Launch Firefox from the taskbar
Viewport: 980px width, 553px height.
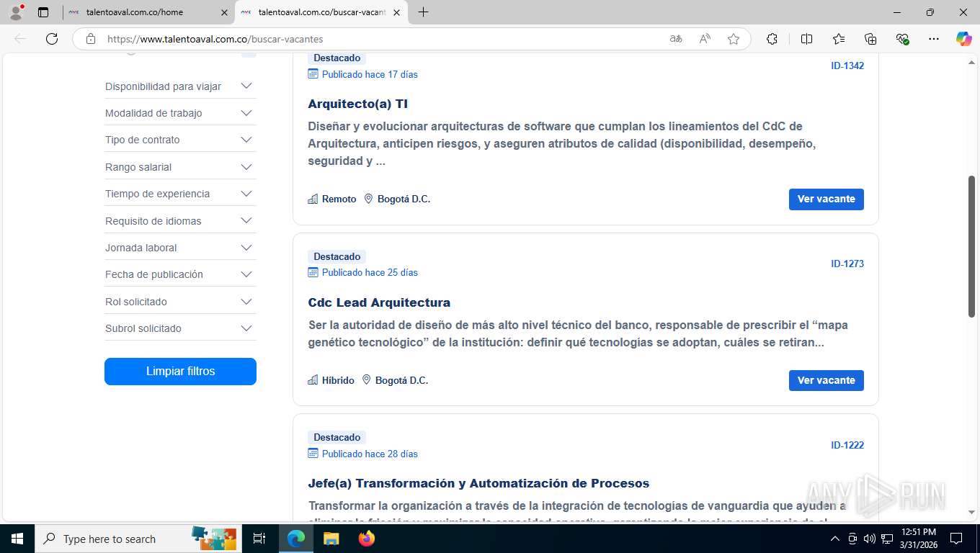pyautogui.click(x=367, y=539)
